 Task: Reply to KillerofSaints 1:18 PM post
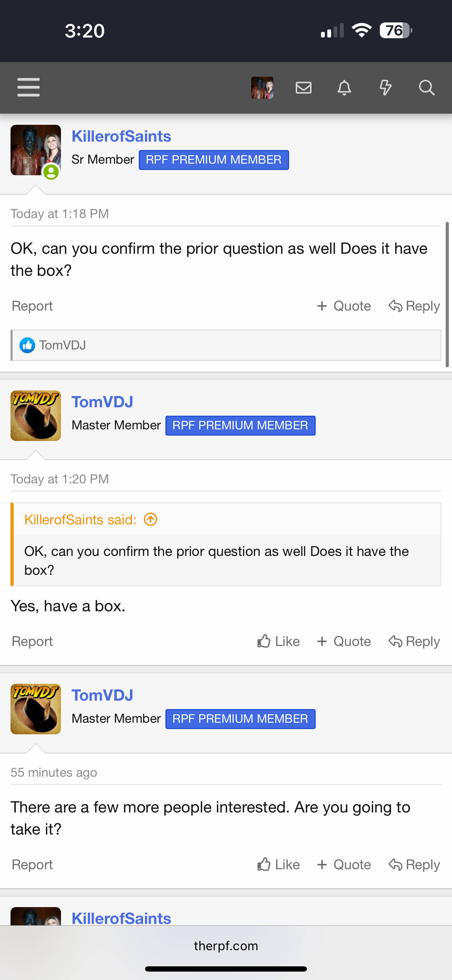(x=414, y=306)
